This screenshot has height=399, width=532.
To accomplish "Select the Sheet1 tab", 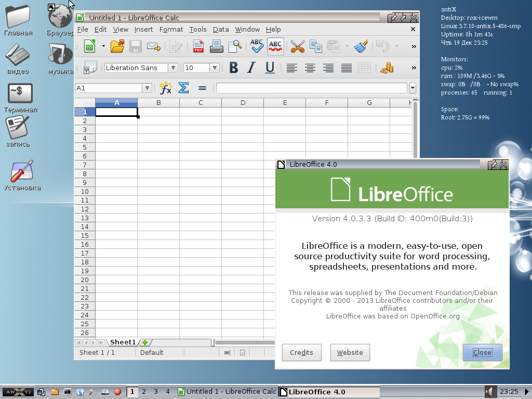I will (x=123, y=342).
